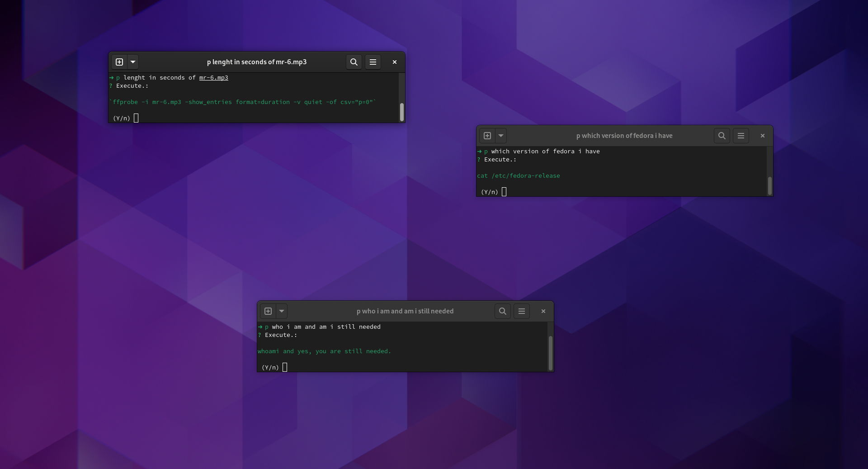
Task: Expand the tab chooser arrow in the fedora version window
Action: tap(500, 136)
